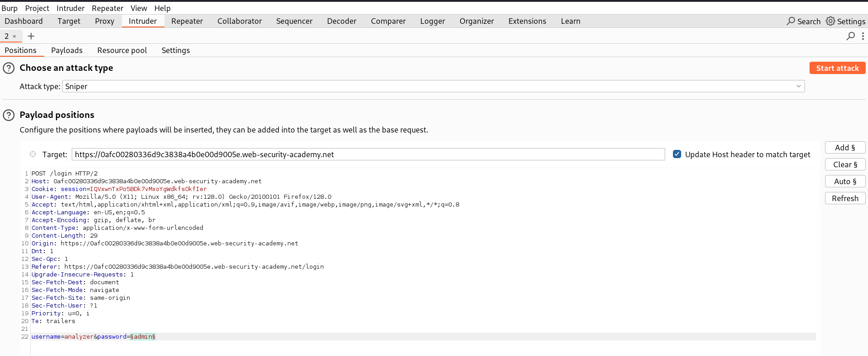Select the Intruder tool tab

tap(143, 21)
